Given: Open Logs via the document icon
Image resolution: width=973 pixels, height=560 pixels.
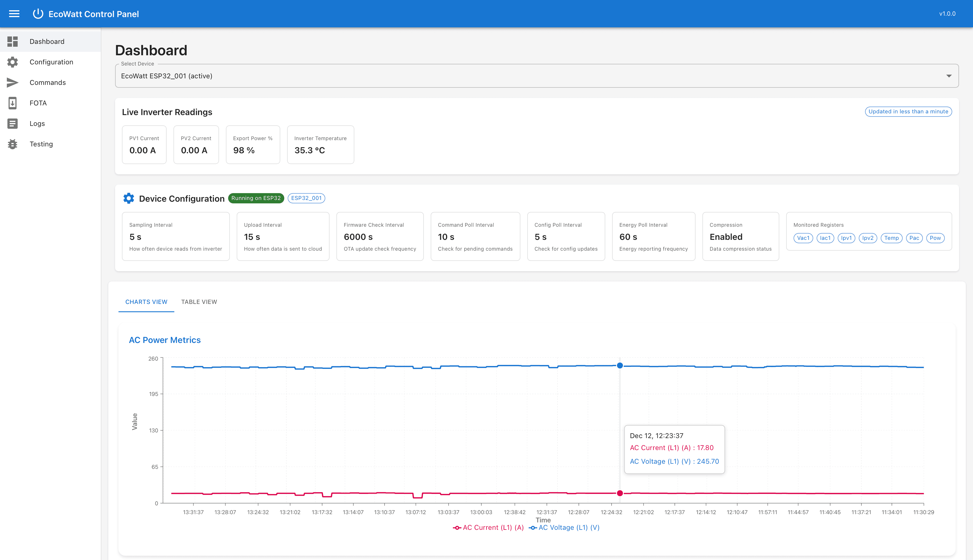Looking at the screenshot, I should coord(12,123).
